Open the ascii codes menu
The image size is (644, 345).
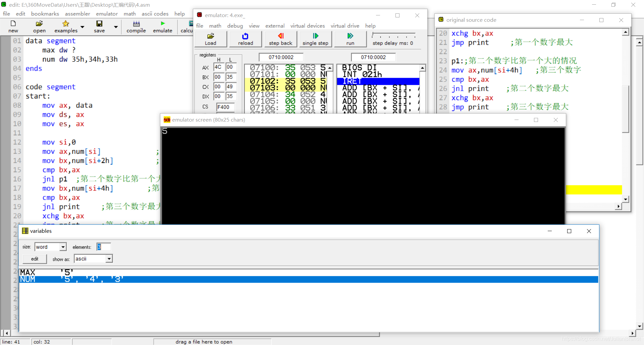(x=155, y=14)
